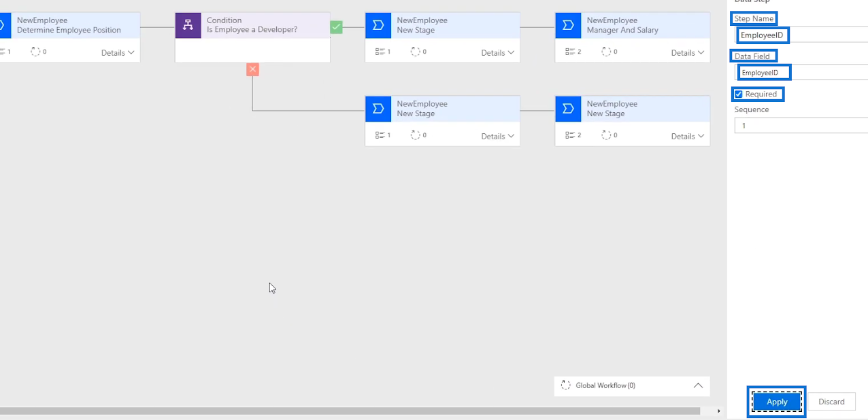Select stage icon of bottom-row right New Stage
The image size is (868, 420).
tap(568, 109)
